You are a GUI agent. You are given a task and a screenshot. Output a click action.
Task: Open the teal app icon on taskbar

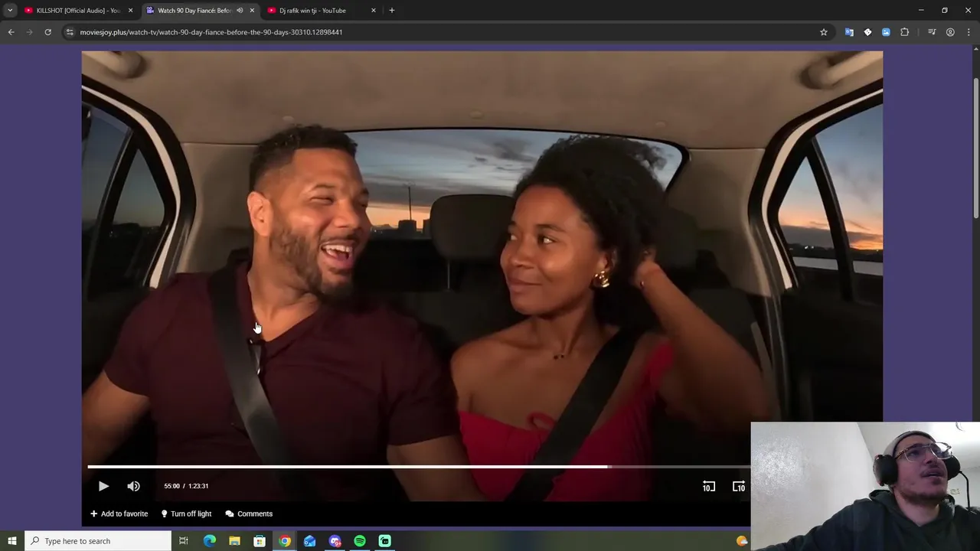point(385,541)
